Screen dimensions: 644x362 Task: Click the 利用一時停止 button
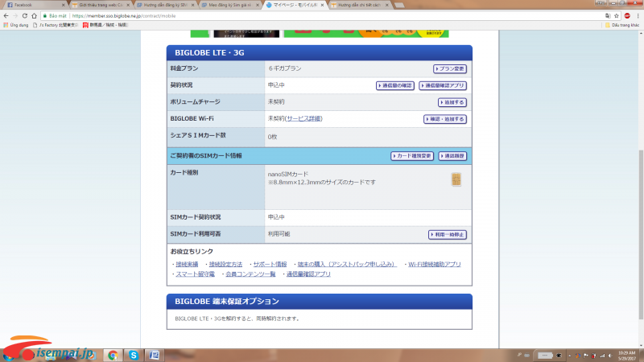(x=448, y=234)
